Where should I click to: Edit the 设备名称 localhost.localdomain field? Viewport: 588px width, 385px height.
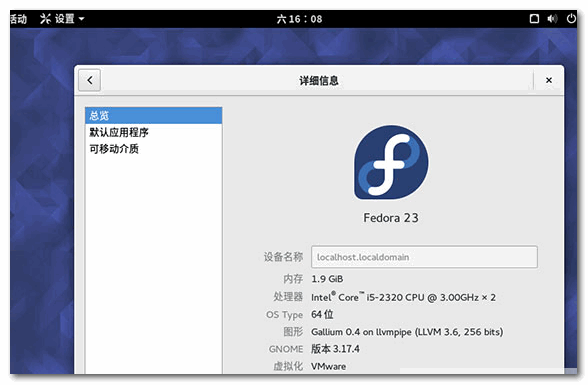click(424, 257)
